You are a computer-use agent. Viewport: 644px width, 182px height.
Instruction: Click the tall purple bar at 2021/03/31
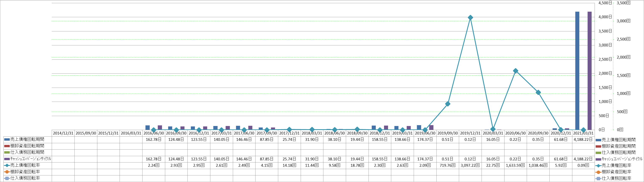point(590,71)
